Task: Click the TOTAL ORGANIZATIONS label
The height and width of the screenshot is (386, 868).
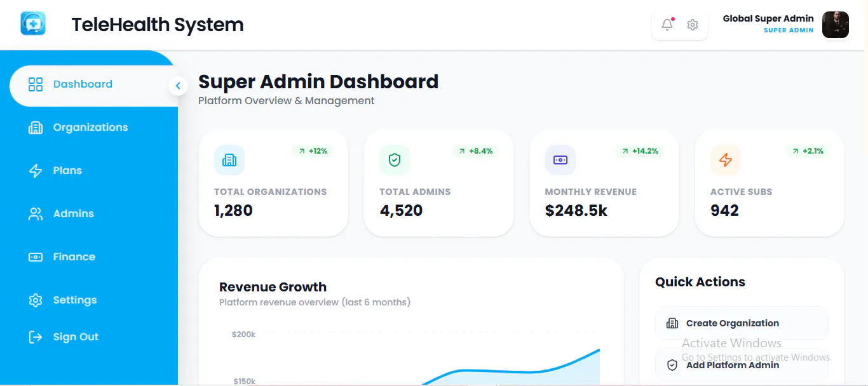Action: 271,192
